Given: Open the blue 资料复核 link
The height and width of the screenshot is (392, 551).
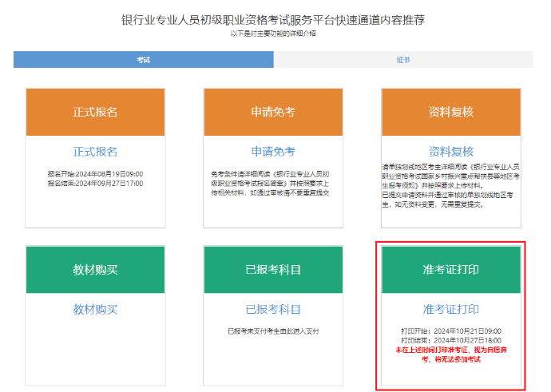Looking at the screenshot, I should coord(451,151).
